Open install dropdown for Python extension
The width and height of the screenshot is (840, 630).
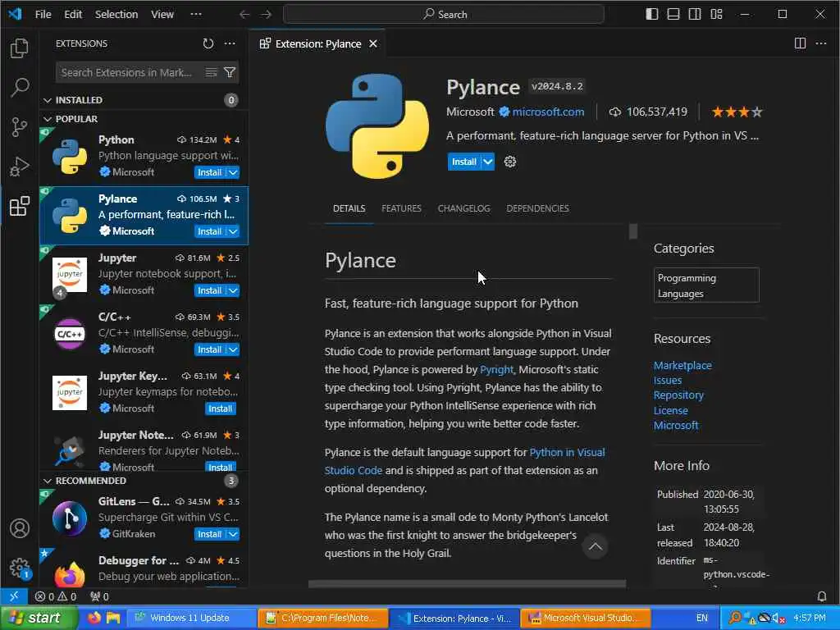click(232, 172)
